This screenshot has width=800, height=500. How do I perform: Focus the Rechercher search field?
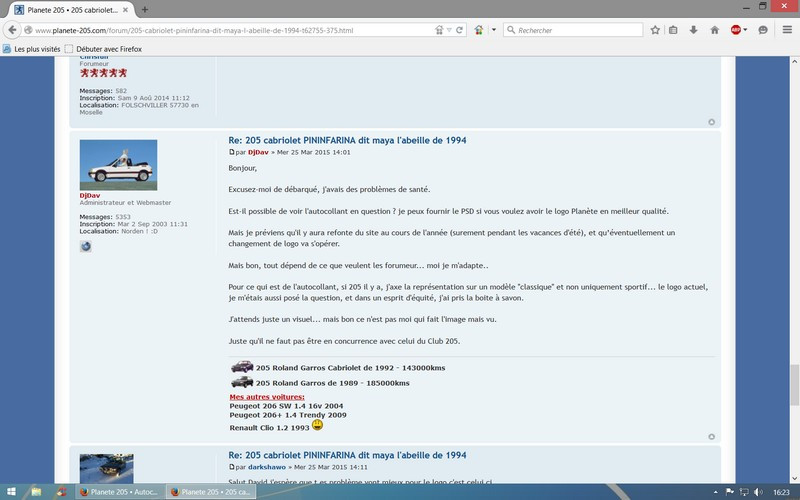pyautogui.click(x=573, y=30)
